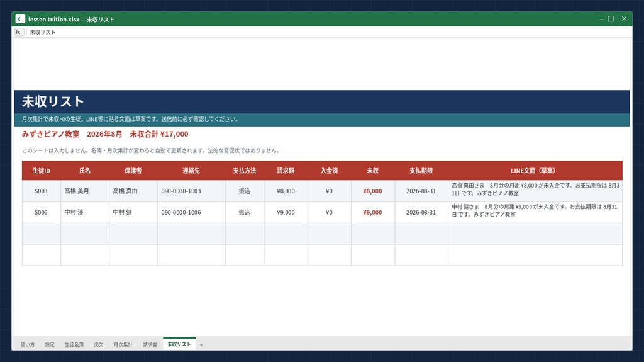Select red unpaid ¥8,000 cell
Screen dimensions: 644x362
(372, 191)
